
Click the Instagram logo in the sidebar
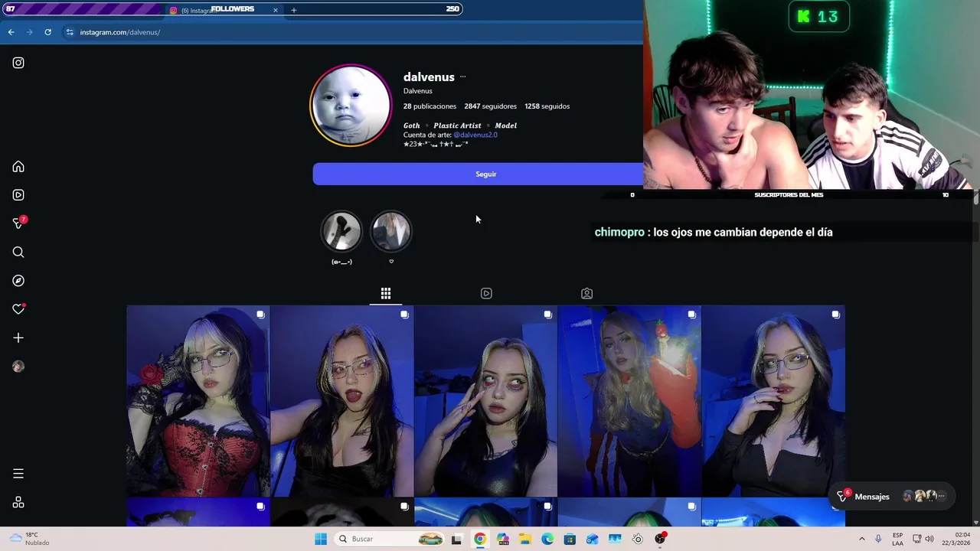[18, 63]
